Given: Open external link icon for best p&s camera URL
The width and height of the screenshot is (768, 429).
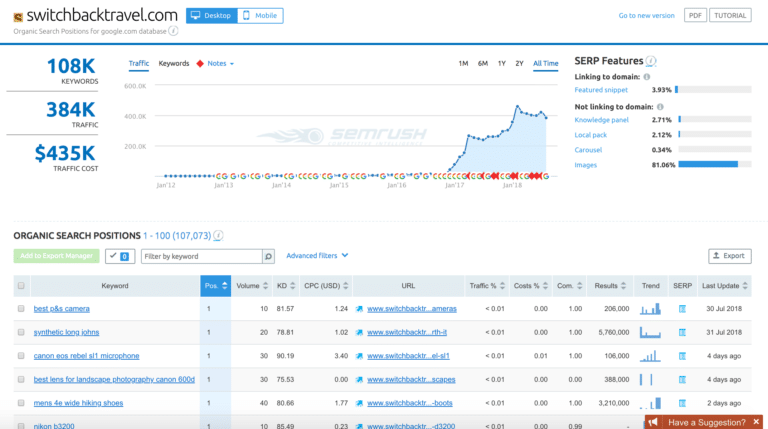Looking at the screenshot, I should pyautogui.click(x=359, y=309).
